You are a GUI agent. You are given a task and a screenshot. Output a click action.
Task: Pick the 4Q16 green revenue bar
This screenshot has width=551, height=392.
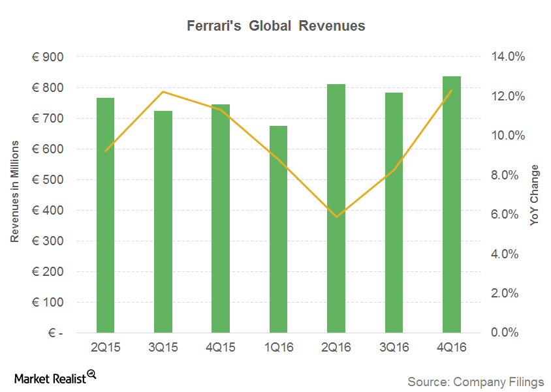(x=452, y=205)
